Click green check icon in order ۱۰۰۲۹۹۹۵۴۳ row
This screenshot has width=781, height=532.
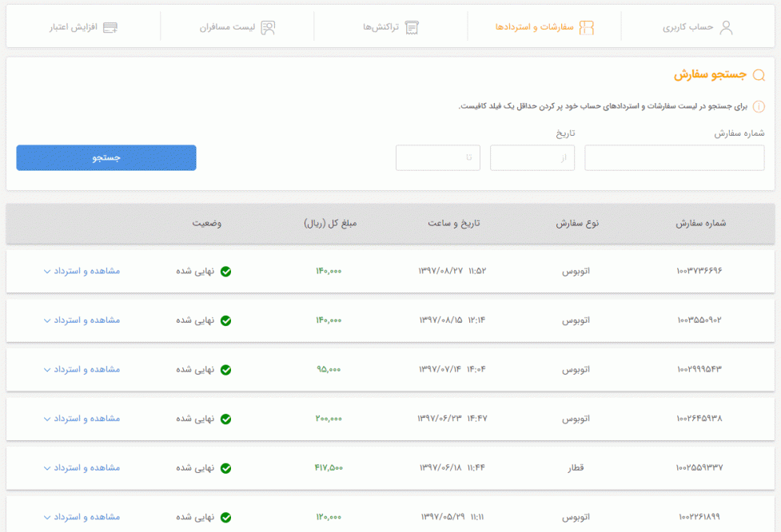coord(225,371)
